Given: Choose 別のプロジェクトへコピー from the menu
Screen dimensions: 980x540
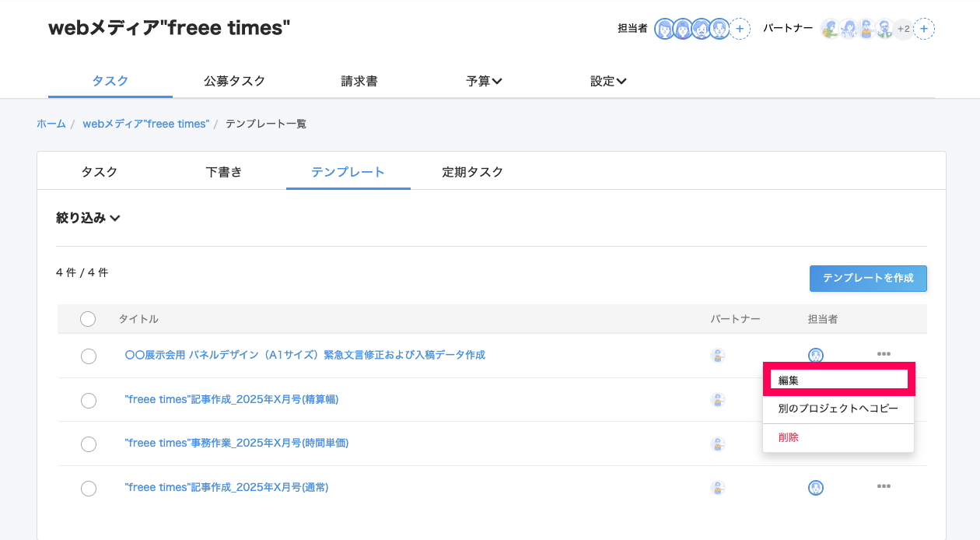Looking at the screenshot, I should [838, 409].
